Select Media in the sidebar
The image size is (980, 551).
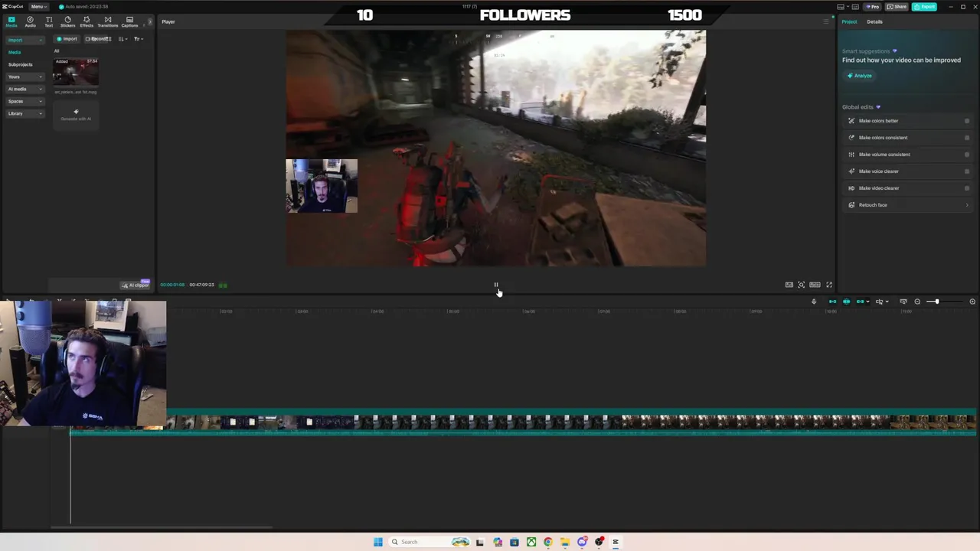tap(15, 52)
